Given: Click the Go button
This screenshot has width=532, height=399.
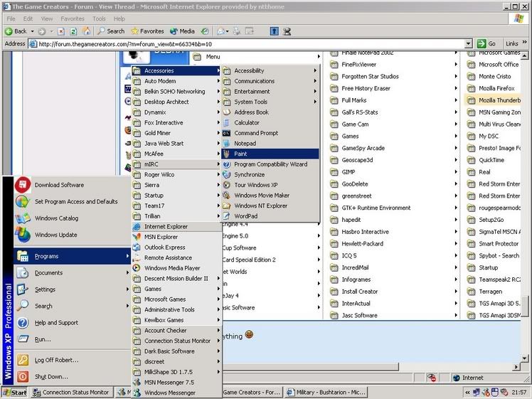Looking at the screenshot, I should coord(487,44).
